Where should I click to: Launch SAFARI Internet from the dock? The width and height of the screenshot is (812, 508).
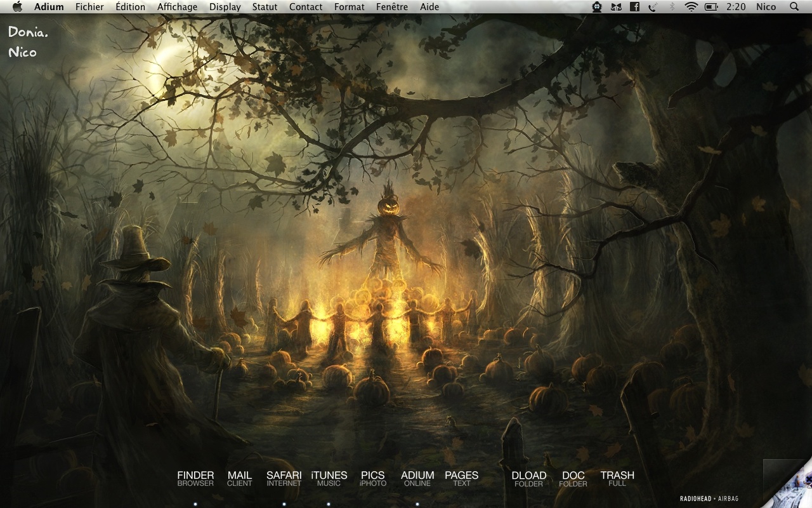(x=284, y=479)
